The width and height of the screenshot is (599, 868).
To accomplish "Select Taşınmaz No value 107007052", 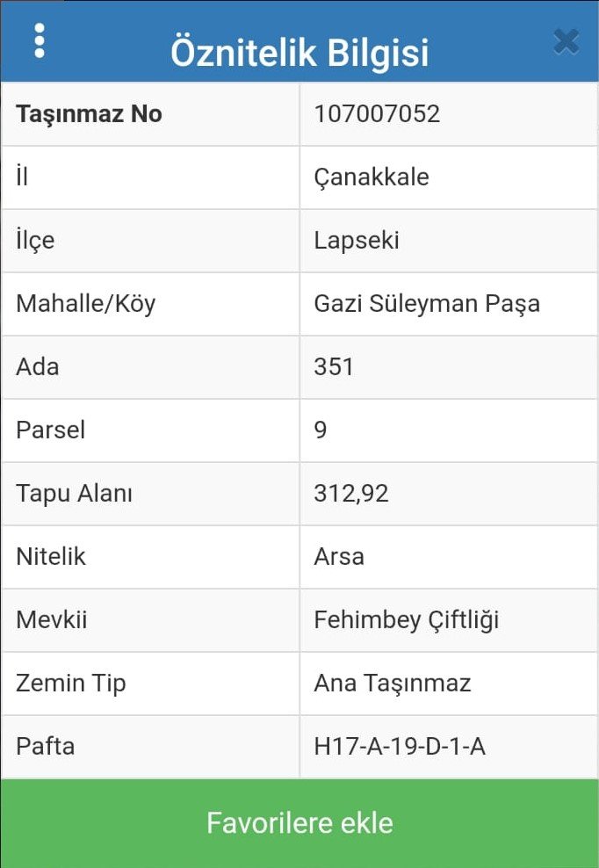I will pyautogui.click(x=377, y=114).
